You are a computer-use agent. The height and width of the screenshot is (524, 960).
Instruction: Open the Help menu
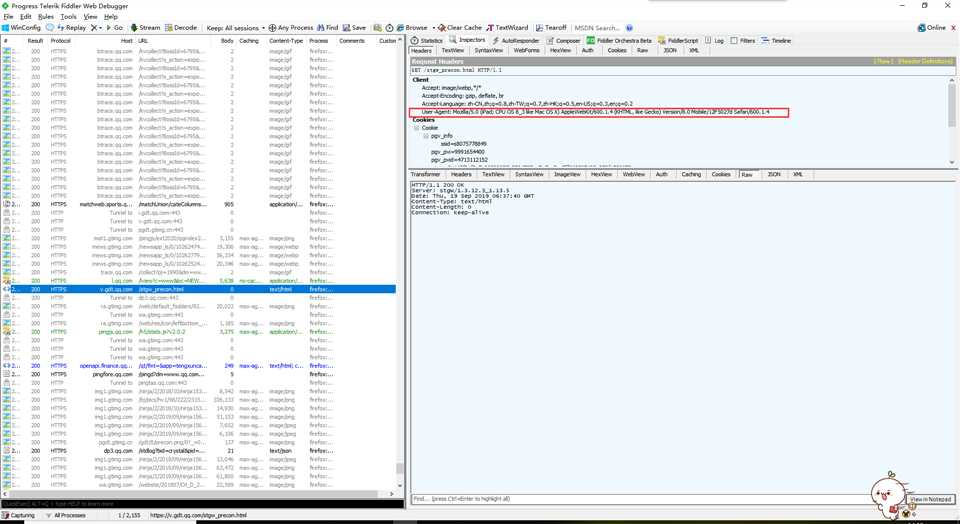(111, 17)
